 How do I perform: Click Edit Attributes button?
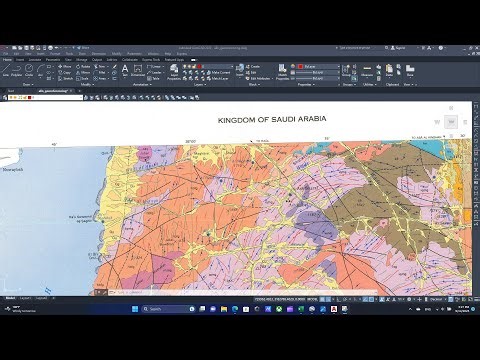click(x=259, y=78)
